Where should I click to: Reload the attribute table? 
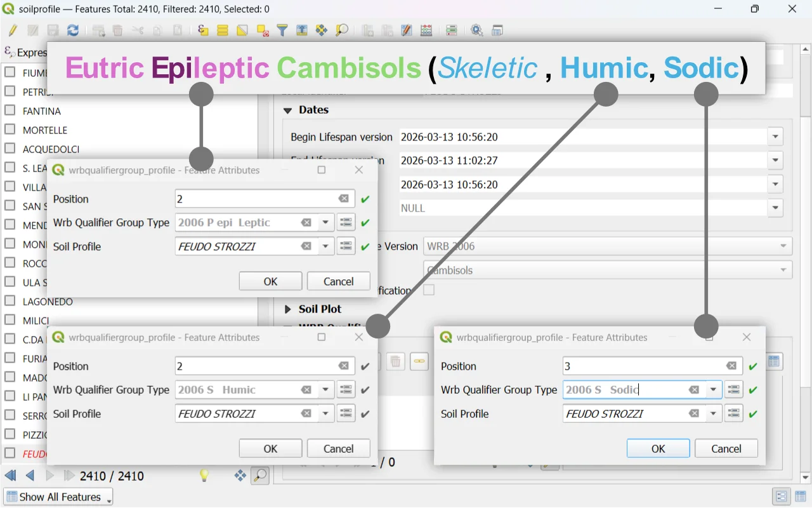[73, 30]
